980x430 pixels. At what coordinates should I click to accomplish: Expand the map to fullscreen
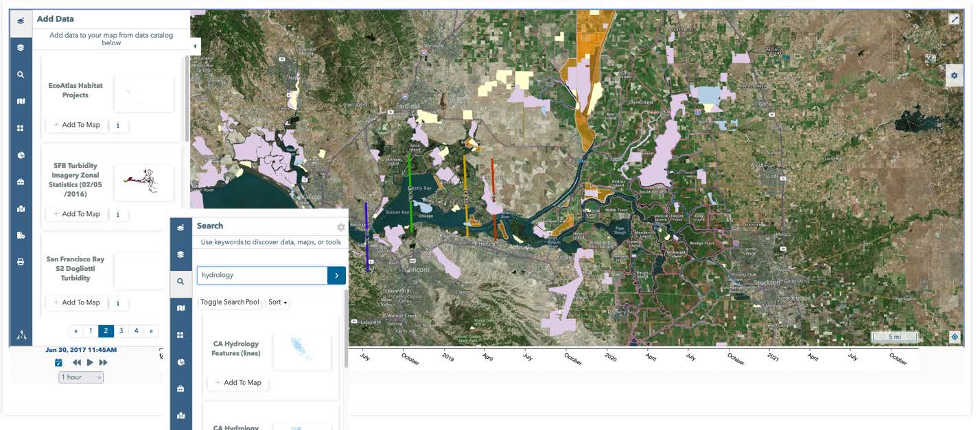click(x=954, y=19)
